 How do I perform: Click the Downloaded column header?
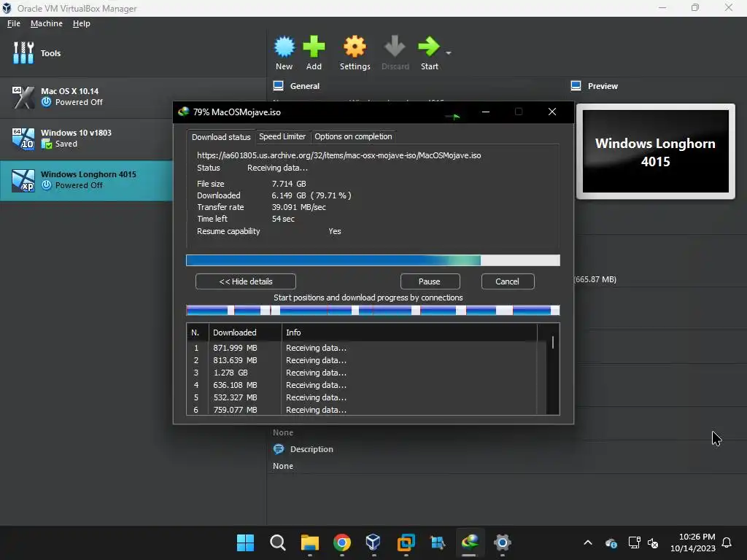[245, 332]
